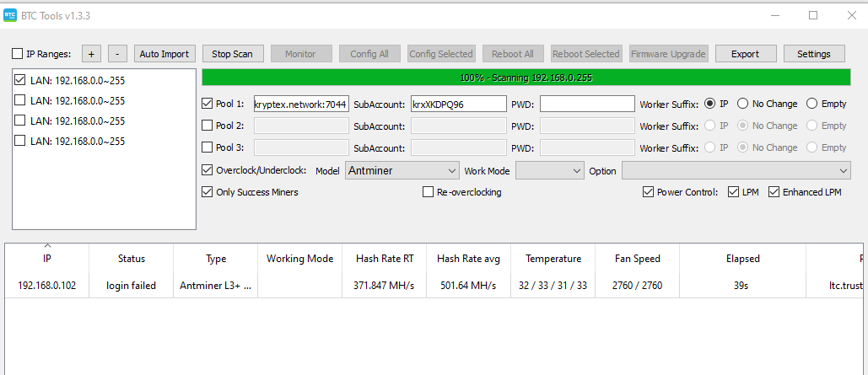Click the Pool 1 SubAccount field
This screenshot has width=868, height=375.
pyautogui.click(x=458, y=104)
